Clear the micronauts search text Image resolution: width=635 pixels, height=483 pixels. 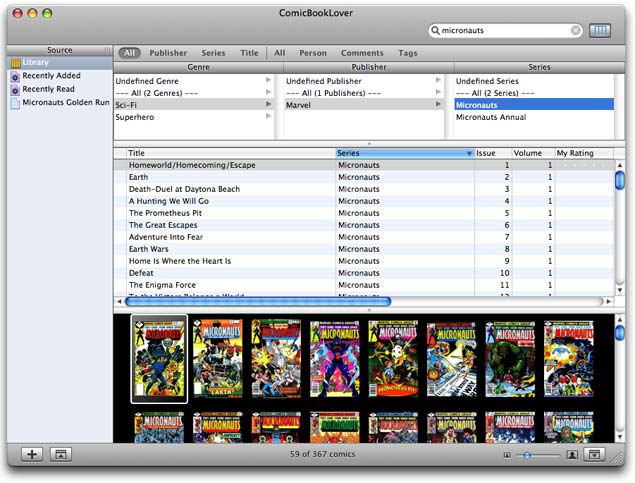(575, 30)
